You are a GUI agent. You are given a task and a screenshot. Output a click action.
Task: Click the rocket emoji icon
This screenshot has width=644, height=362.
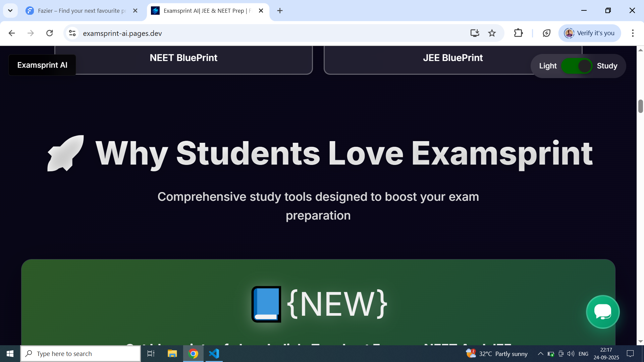pos(66,153)
